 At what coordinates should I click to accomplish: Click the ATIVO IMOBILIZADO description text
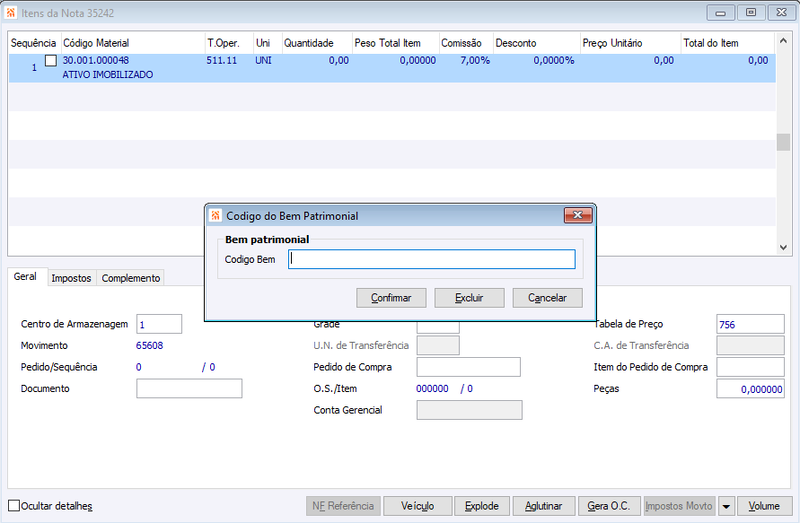coord(108,74)
